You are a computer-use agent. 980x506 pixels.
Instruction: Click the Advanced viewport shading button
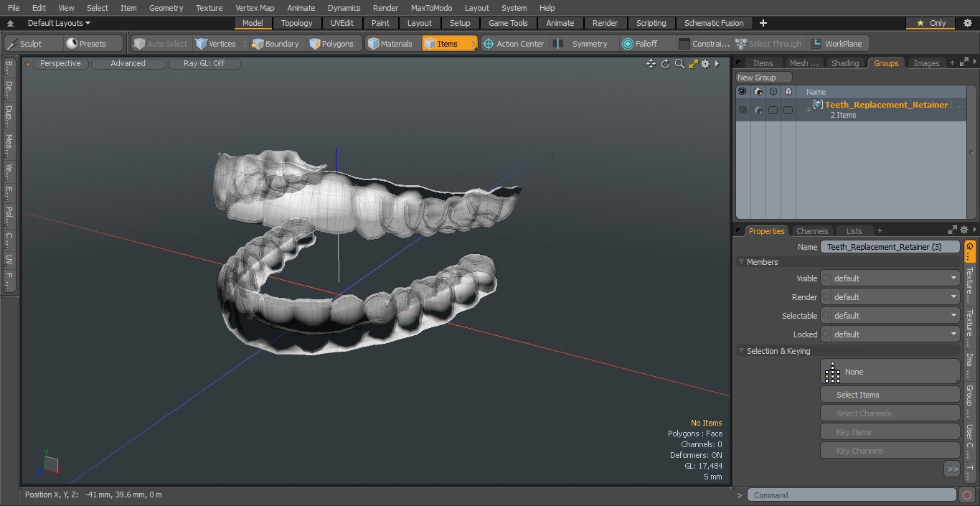pyautogui.click(x=128, y=63)
